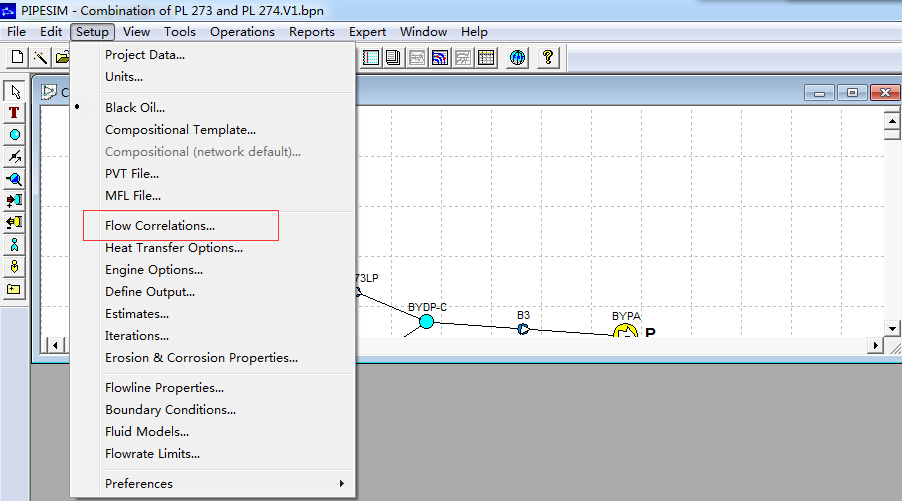Viewport: 902px width, 501px height.
Task: Choose Iterations menu item
Action: click(x=137, y=336)
